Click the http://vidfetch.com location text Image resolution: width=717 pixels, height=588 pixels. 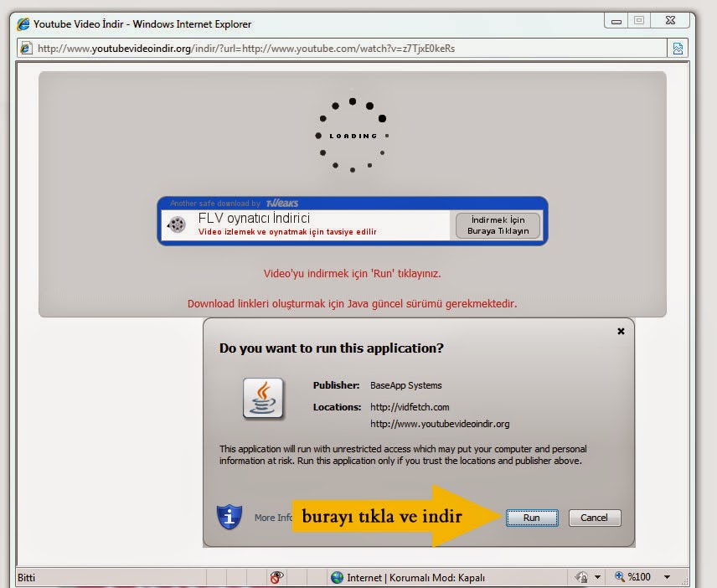(x=410, y=407)
